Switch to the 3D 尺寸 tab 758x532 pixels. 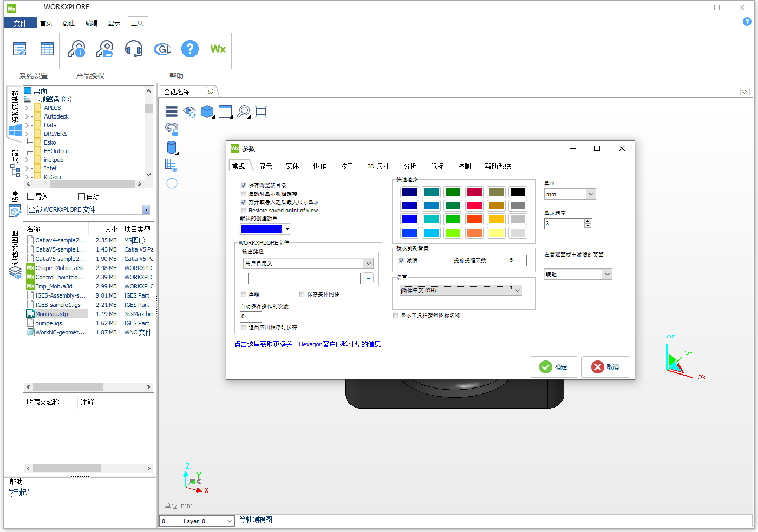coord(378,166)
